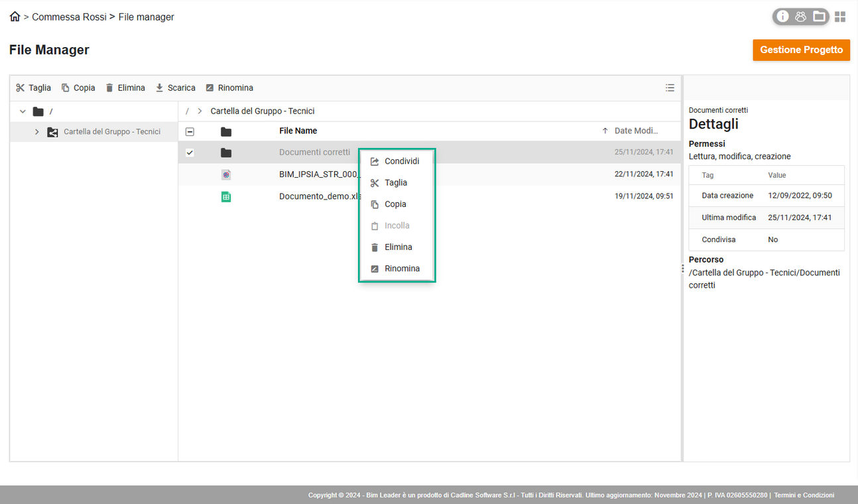Open the grid apps icon at top right
858x504 pixels.
point(840,17)
